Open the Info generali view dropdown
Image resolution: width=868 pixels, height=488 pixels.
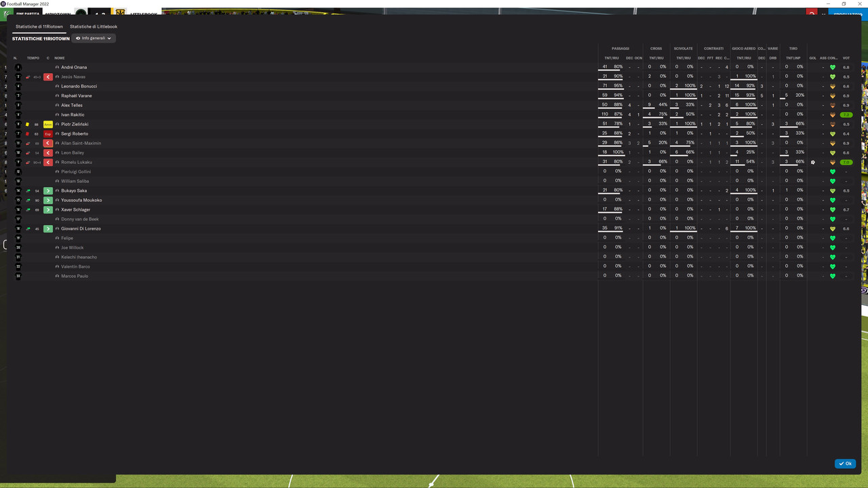click(x=94, y=39)
